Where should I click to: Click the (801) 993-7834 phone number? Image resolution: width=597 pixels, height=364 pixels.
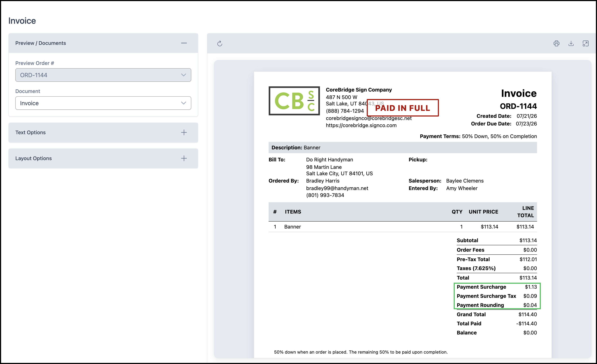pos(325,195)
